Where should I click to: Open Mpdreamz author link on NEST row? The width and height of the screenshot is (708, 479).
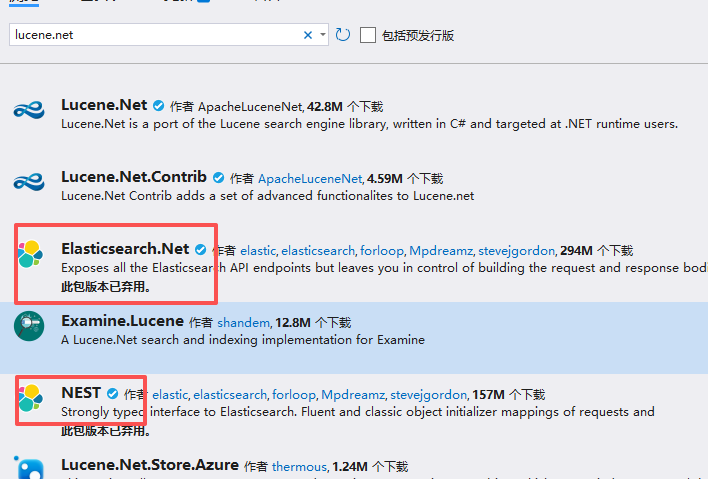(x=353, y=395)
